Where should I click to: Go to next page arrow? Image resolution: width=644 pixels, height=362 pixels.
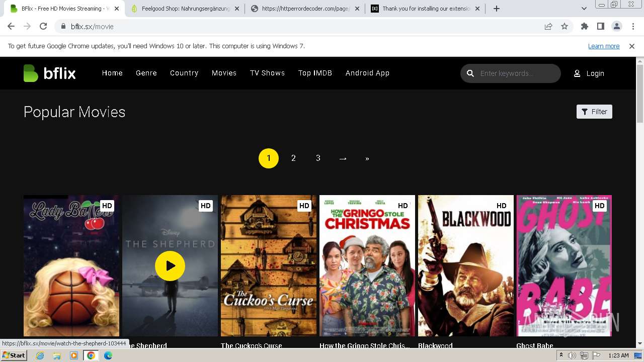coord(343,158)
